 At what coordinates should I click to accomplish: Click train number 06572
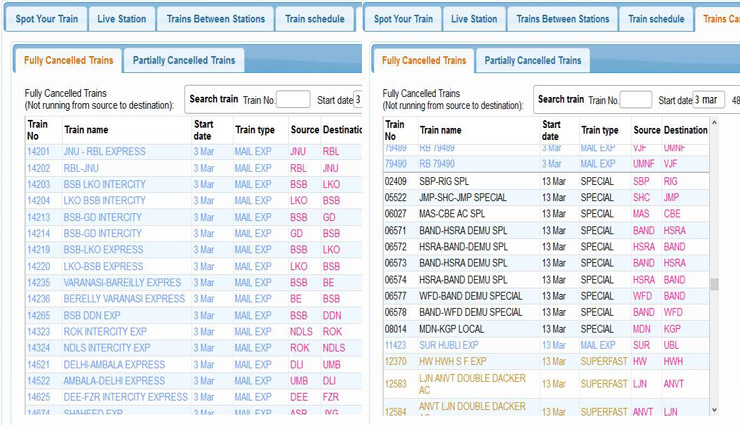(x=395, y=247)
